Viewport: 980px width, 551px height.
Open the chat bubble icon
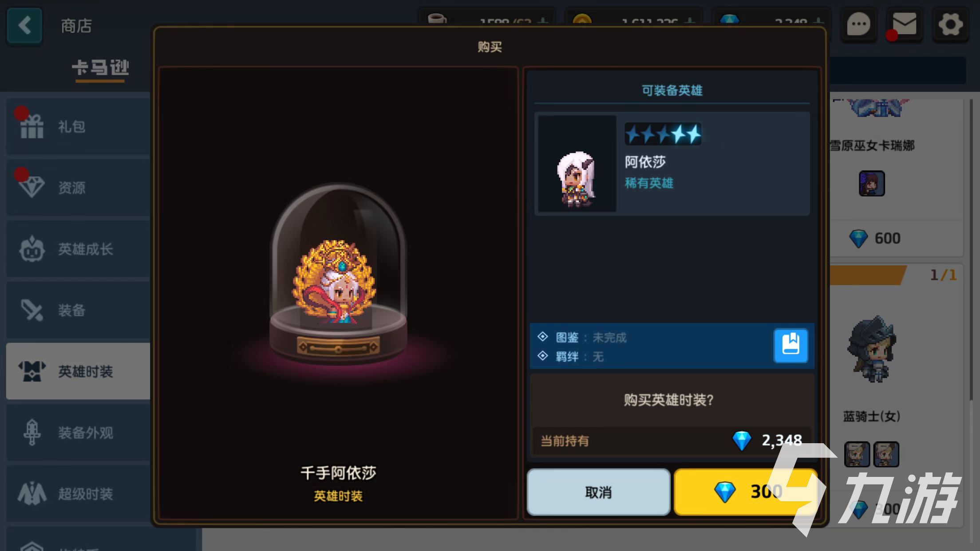tap(858, 24)
